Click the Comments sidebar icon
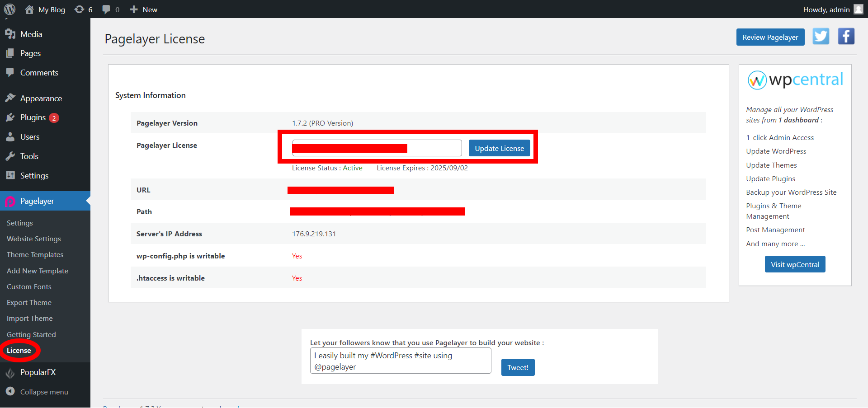The height and width of the screenshot is (408, 868). pos(10,72)
